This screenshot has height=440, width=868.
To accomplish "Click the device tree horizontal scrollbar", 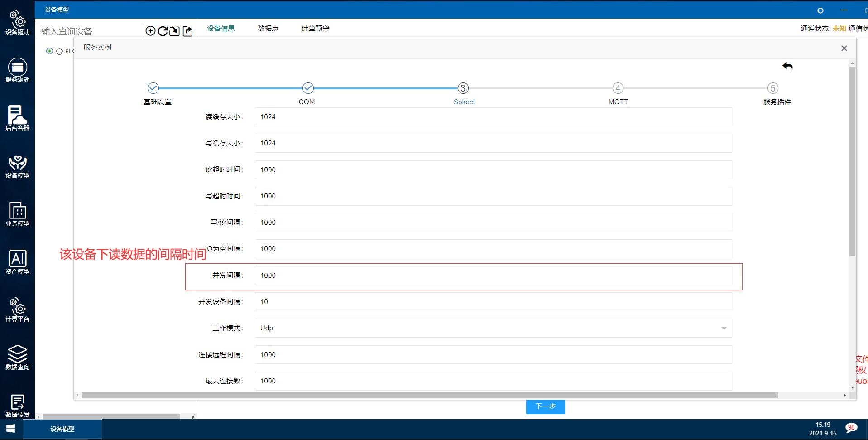I will coord(111,416).
